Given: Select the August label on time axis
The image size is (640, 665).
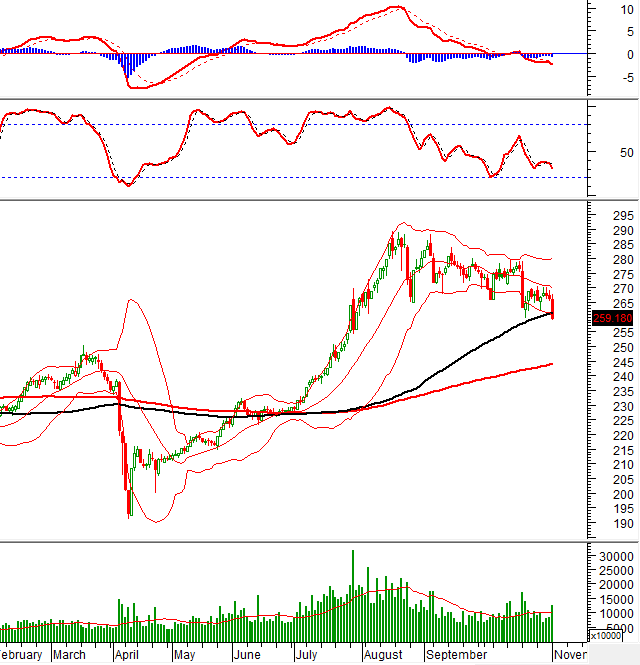Looking at the screenshot, I should pos(385,655).
